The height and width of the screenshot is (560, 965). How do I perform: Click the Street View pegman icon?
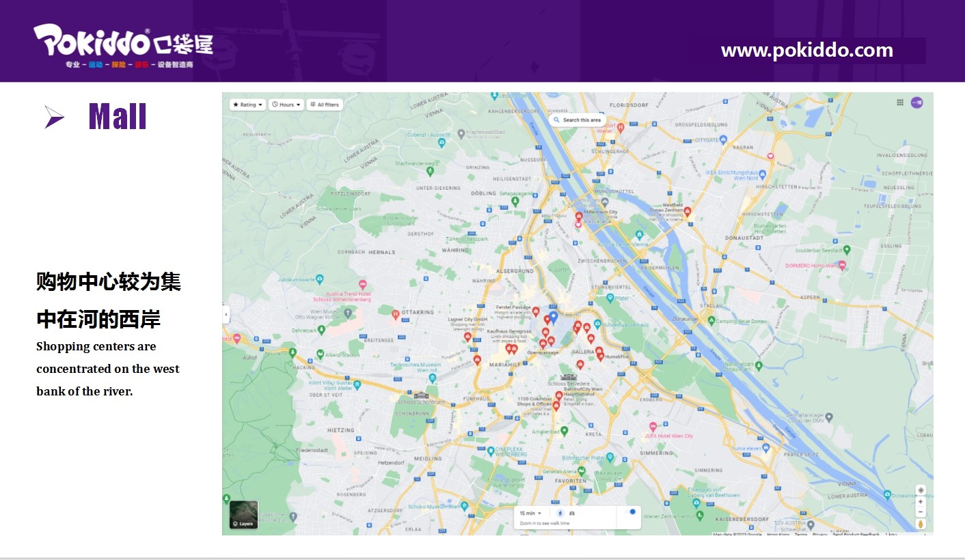(x=921, y=524)
